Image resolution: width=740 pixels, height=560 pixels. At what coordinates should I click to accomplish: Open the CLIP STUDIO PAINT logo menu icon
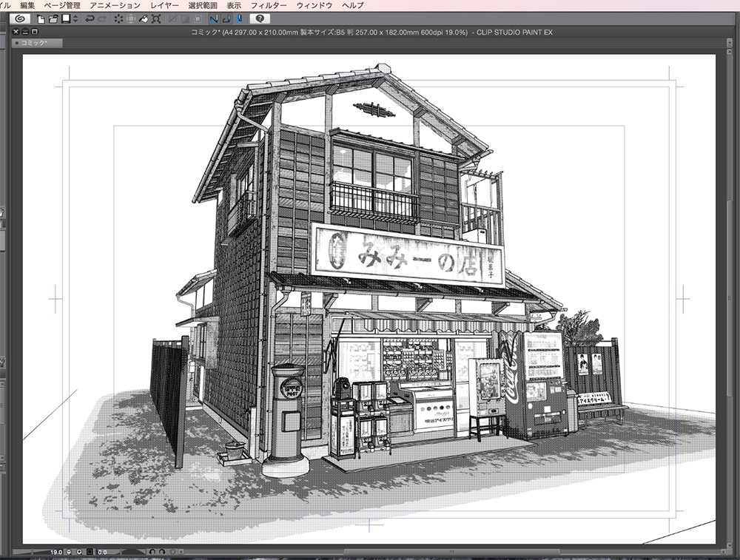[x=21, y=20]
